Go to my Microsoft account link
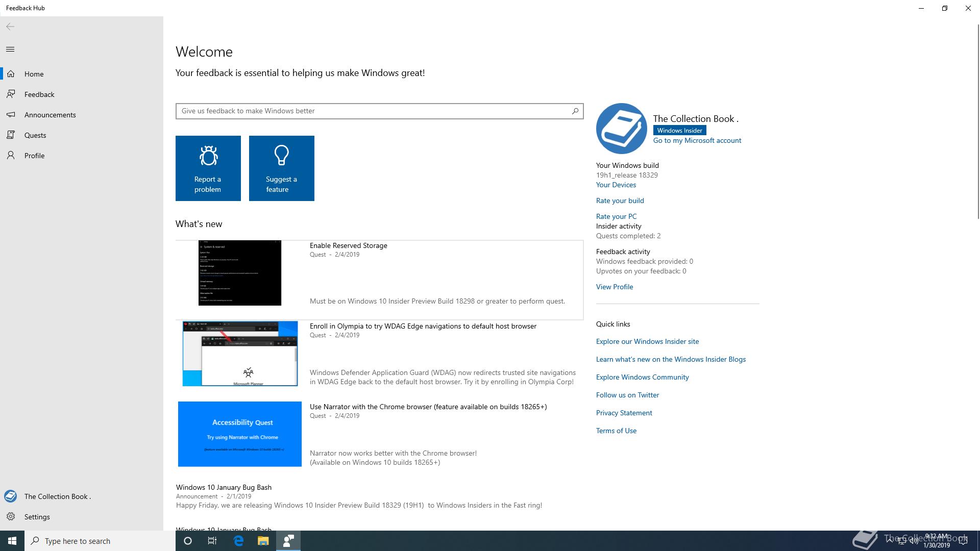Image resolution: width=980 pixels, height=551 pixels. 697,140
